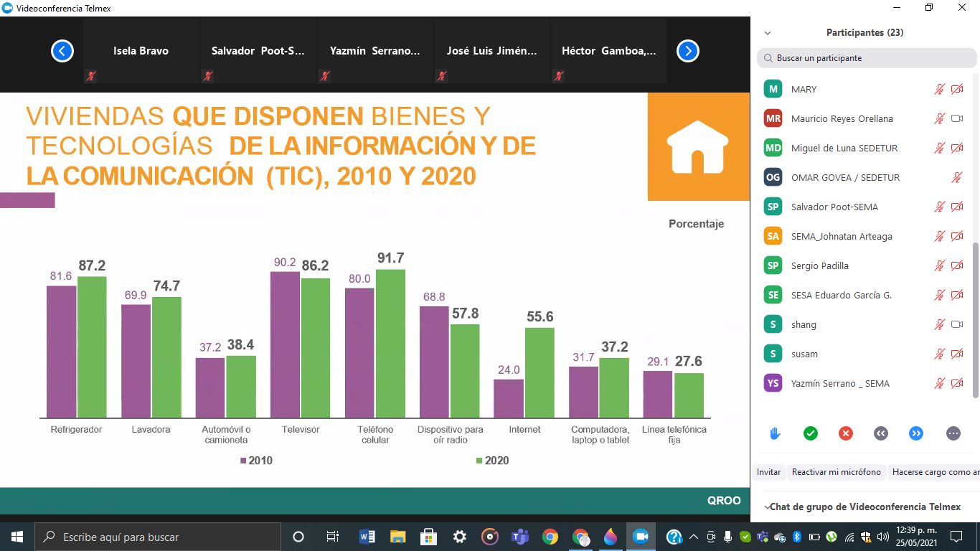Show previous participants with the left arrow

(62, 51)
